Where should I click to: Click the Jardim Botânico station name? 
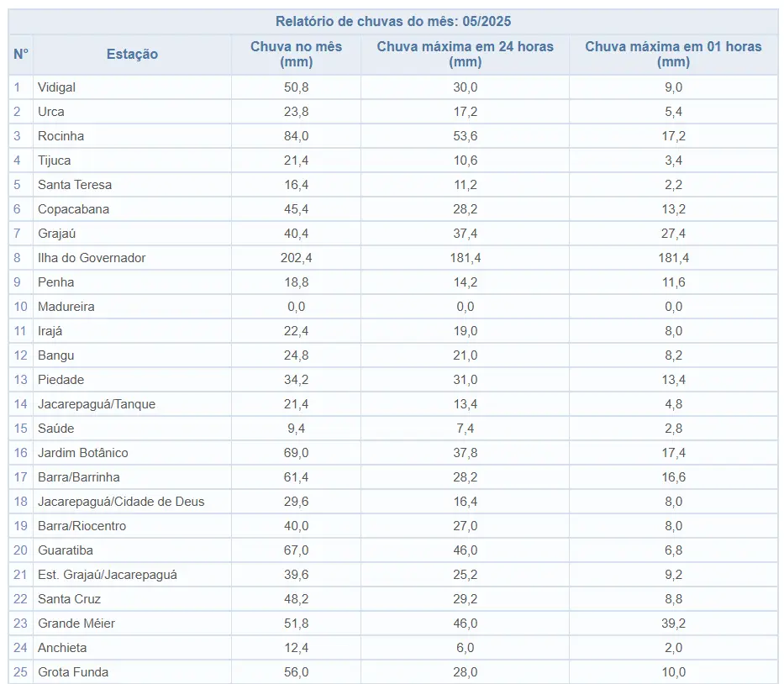83,453
